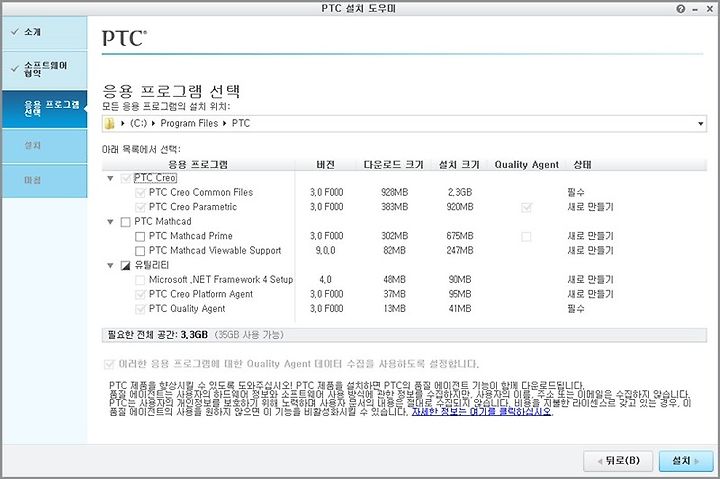Select PTC Creo Platform Agent row label
Image resolution: width=720 pixels, height=479 pixels.
point(201,294)
